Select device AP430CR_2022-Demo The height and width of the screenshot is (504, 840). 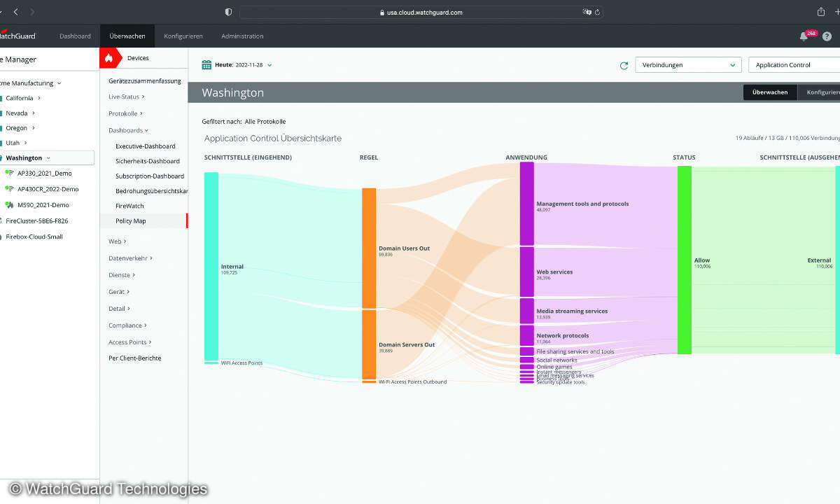click(x=48, y=189)
